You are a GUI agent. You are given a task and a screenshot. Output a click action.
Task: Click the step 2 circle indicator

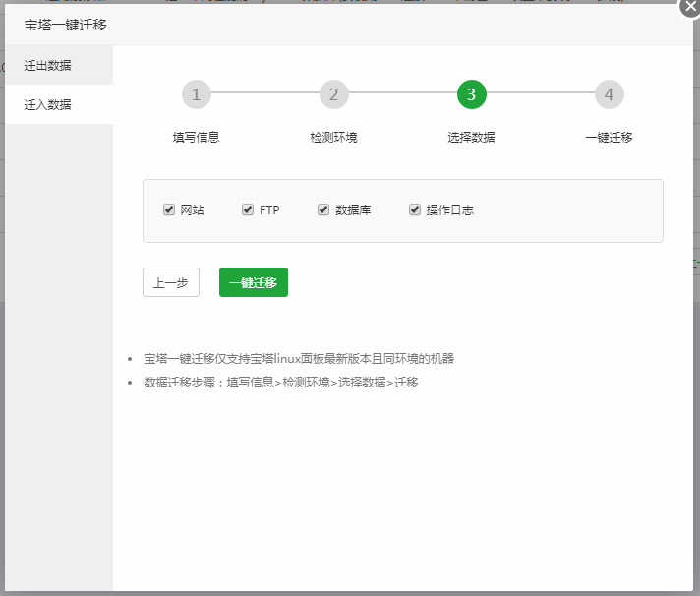pyautogui.click(x=334, y=94)
